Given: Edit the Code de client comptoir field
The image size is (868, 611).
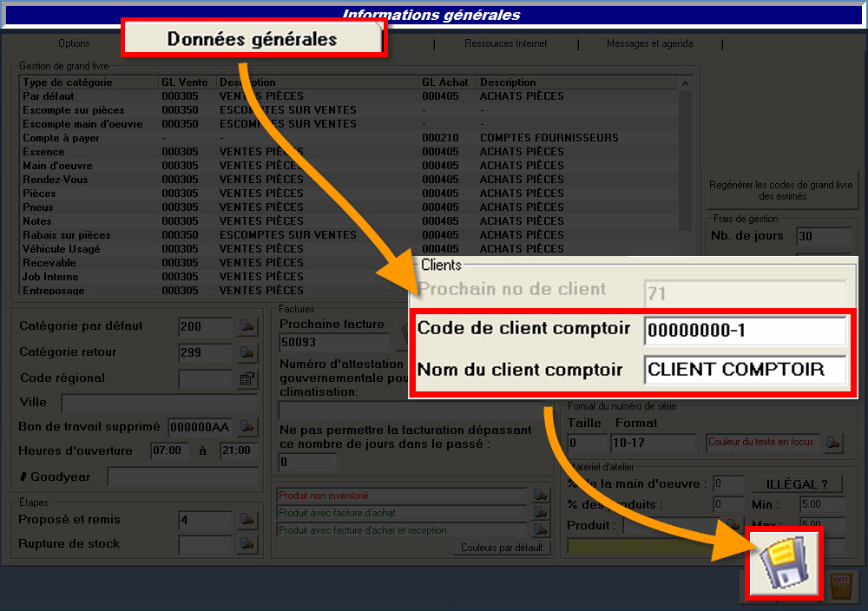Looking at the screenshot, I should point(745,331).
